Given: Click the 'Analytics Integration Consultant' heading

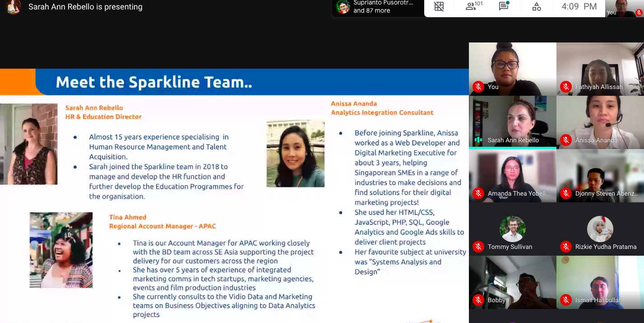Looking at the screenshot, I should (382, 112).
